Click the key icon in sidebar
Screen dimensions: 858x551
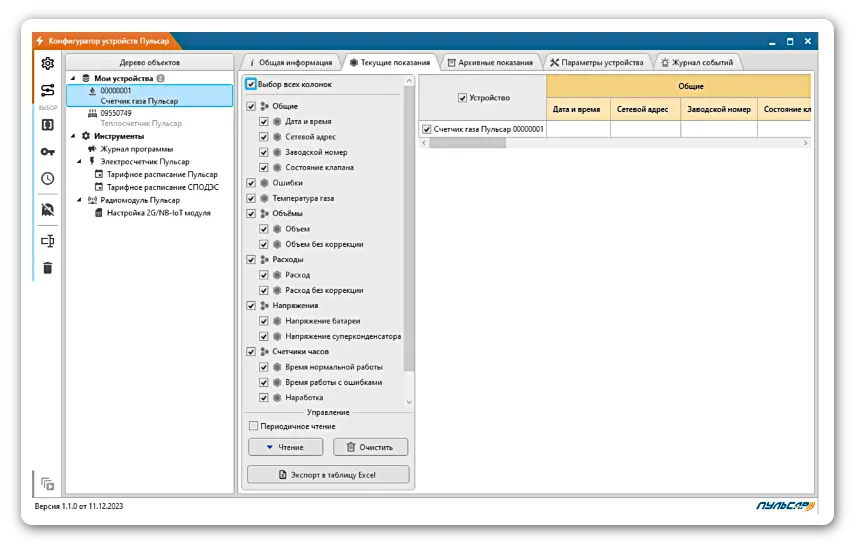pyautogui.click(x=47, y=151)
